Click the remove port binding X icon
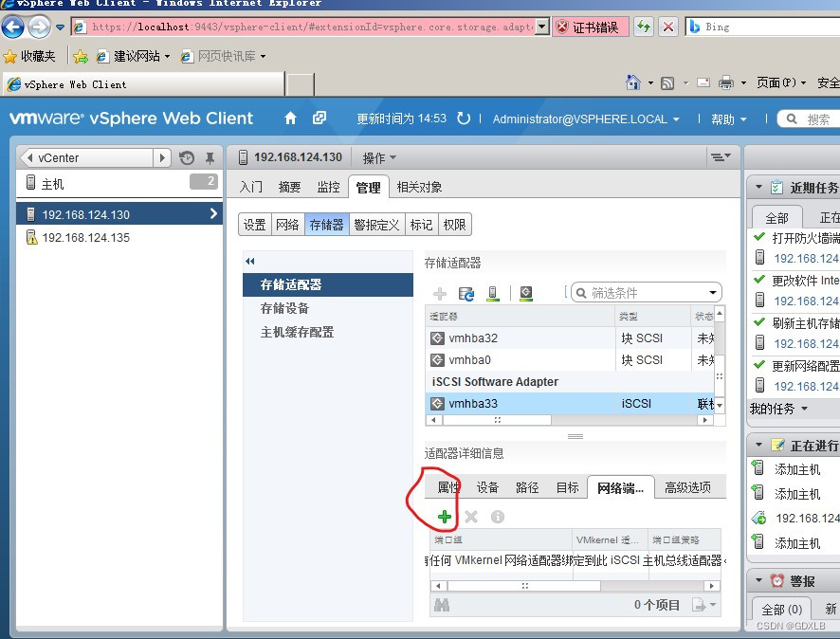The image size is (840, 639). (x=471, y=517)
